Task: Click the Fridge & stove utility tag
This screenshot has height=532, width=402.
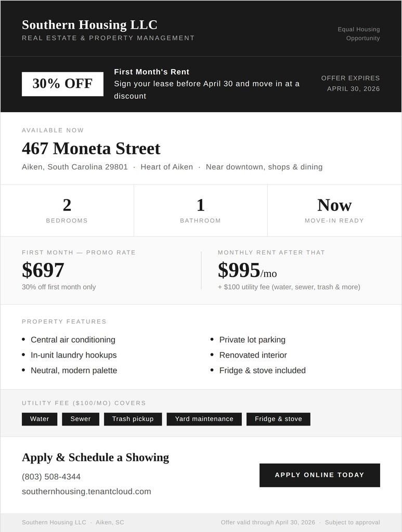Action: tap(278, 419)
